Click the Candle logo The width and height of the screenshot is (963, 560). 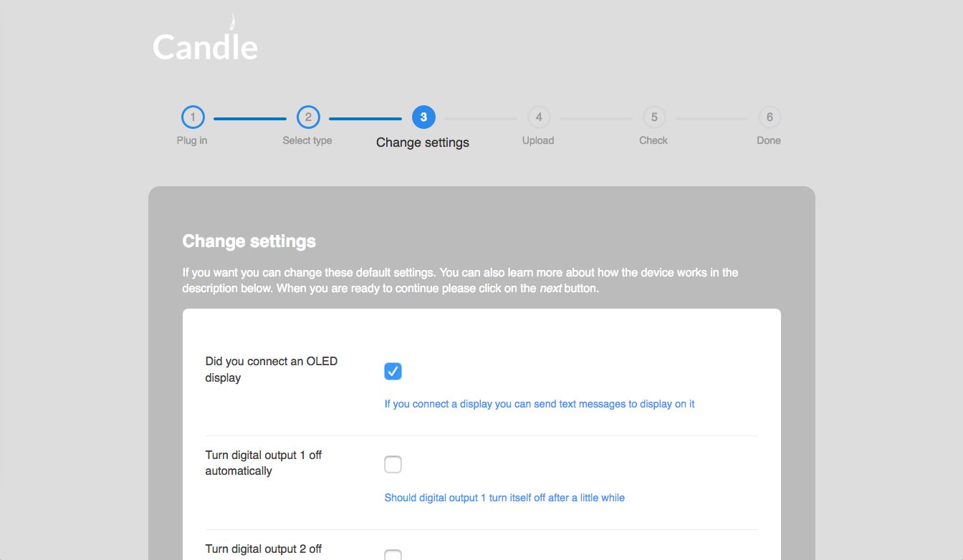[205, 42]
